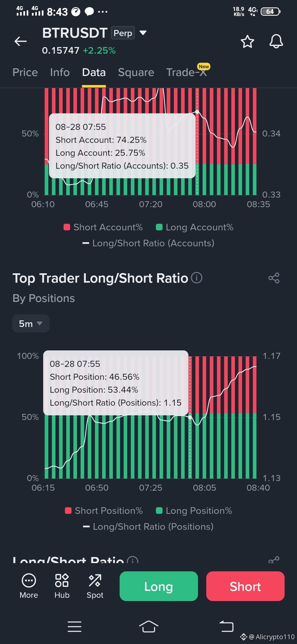Image resolution: width=297 pixels, height=644 pixels.
Task: Open info icon beside Top Trader Long/Short Ratio
Action: 197,278
